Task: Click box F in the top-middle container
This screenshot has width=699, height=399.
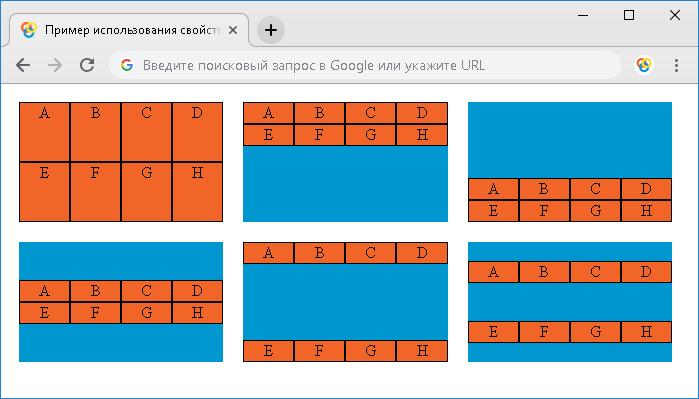Action: tap(319, 135)
